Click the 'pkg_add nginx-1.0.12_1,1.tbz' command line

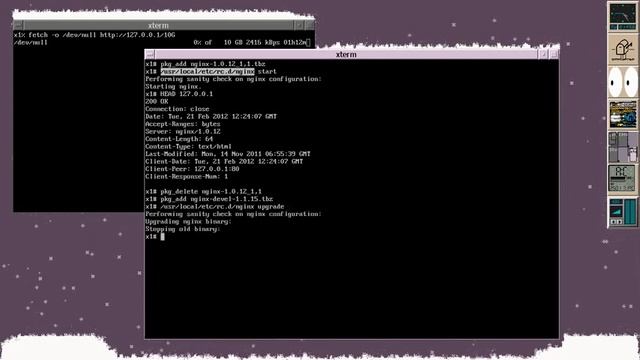[x=205, y=64]
